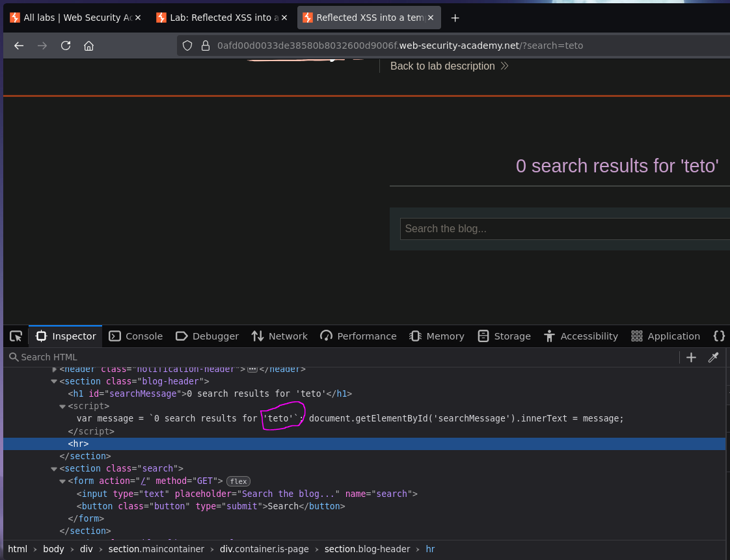Open the Storage panel
Image resolution: width=730 pixels, height=560 pixels.
[x=504, y=336]
